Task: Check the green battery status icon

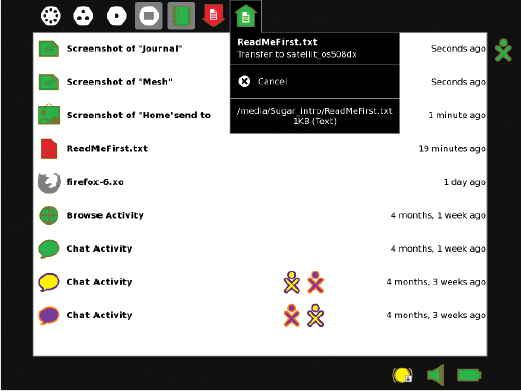Action: 469,375
